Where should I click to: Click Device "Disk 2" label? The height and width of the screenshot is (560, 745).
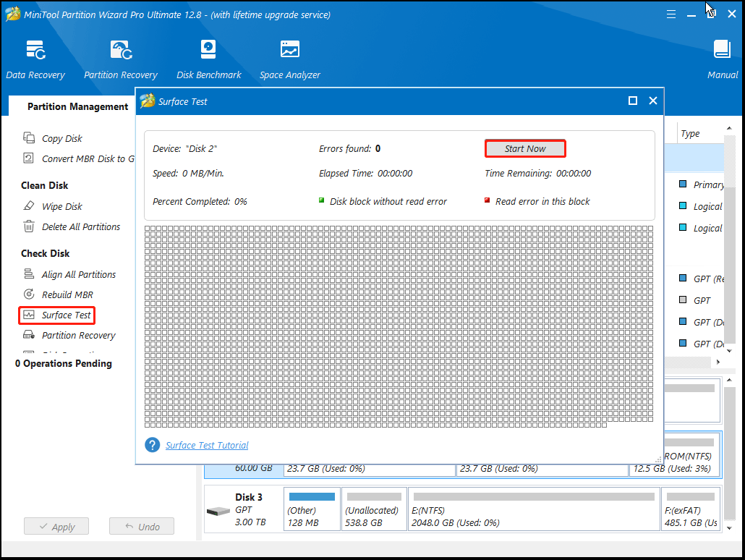pos(185,149)
